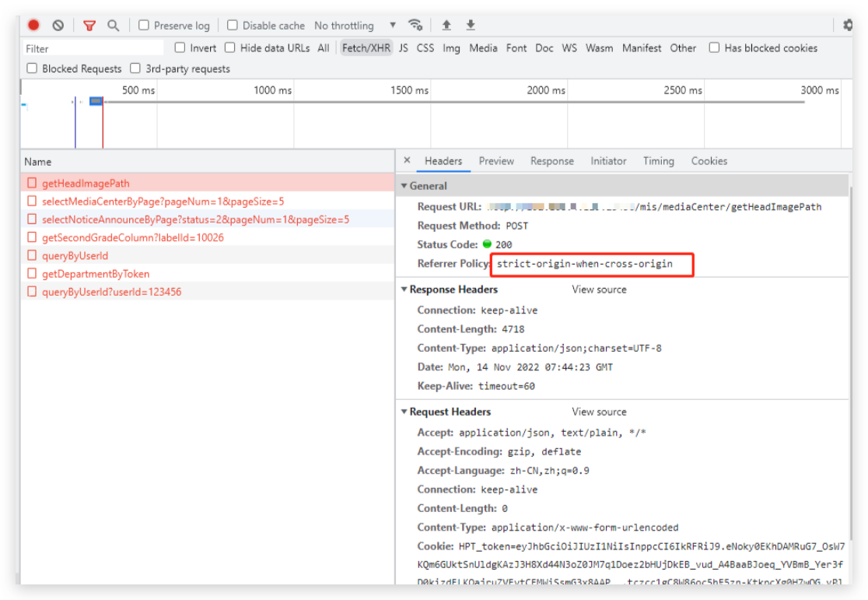This screenshot has height=600, width=868.
Task: Click the Referrer Policy value
Action: (585, 264)
